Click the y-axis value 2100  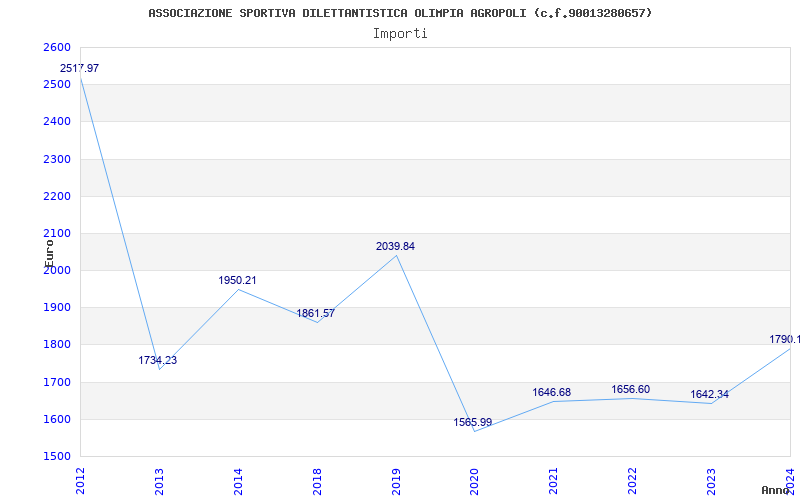pyautogui.click(x=57, y=234)
